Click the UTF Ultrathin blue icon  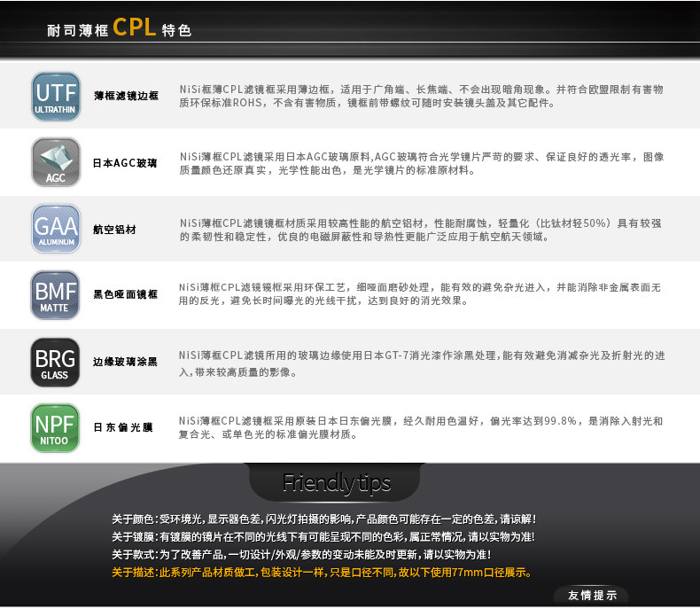tap(56, 97)
